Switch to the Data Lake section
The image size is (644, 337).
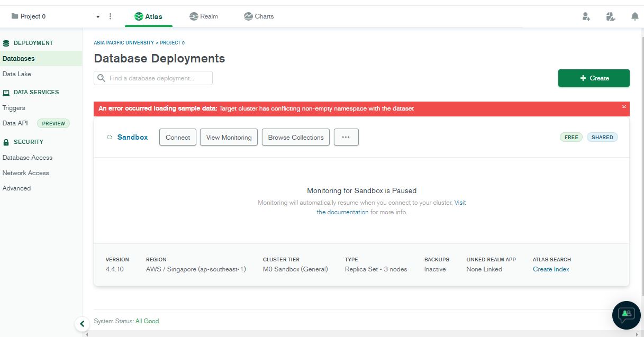pyautogui.click(x=18, y=74)
